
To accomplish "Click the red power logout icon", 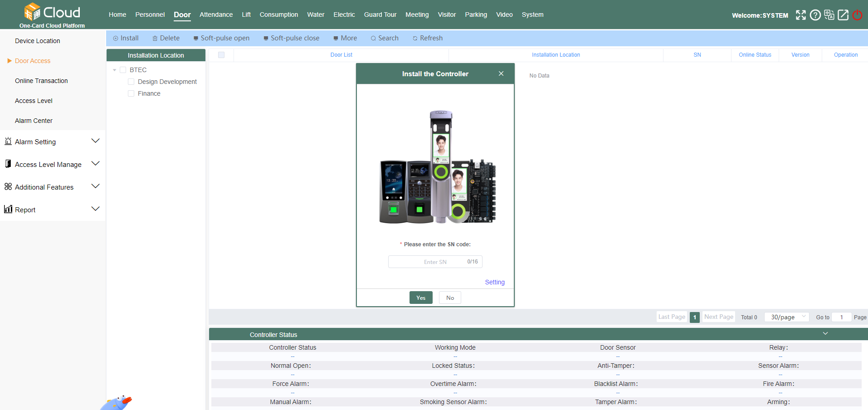I will [857, 15].
